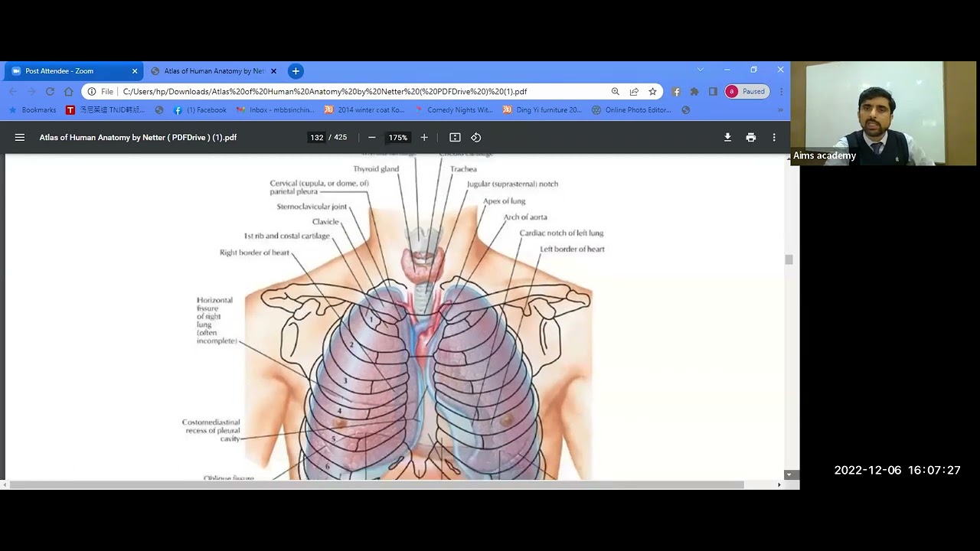Rotate the PDF counterclockwise
The image size is (980, 551).
click(x=476, y=138)
